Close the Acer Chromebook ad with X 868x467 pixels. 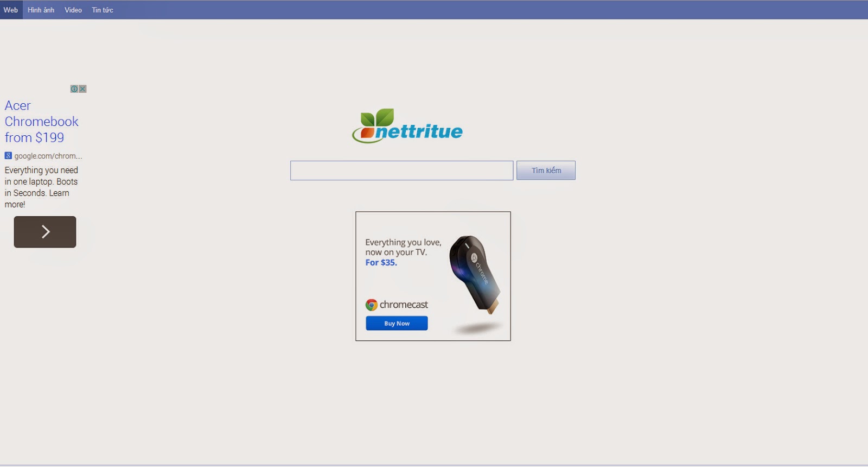(82, 89)
